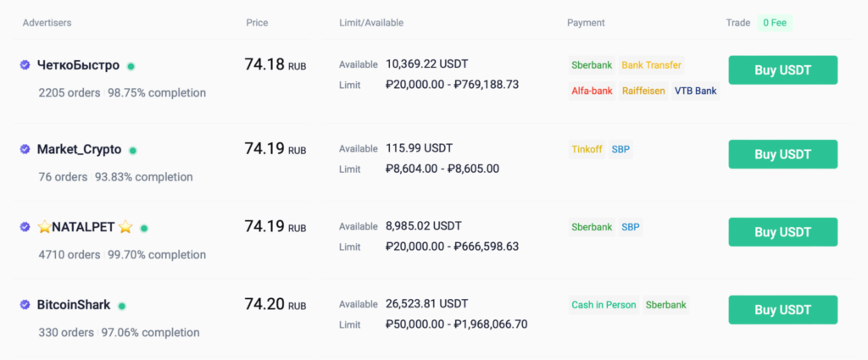
Task: Select the Tinkoff payment tag
Action: (587, 149)
